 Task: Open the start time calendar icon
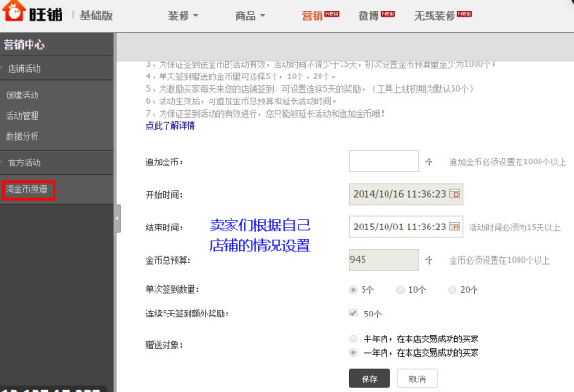point(454,194)
